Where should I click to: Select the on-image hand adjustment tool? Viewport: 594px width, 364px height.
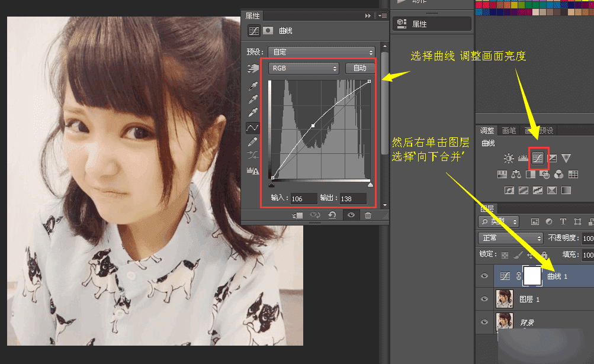pos(253,68)
